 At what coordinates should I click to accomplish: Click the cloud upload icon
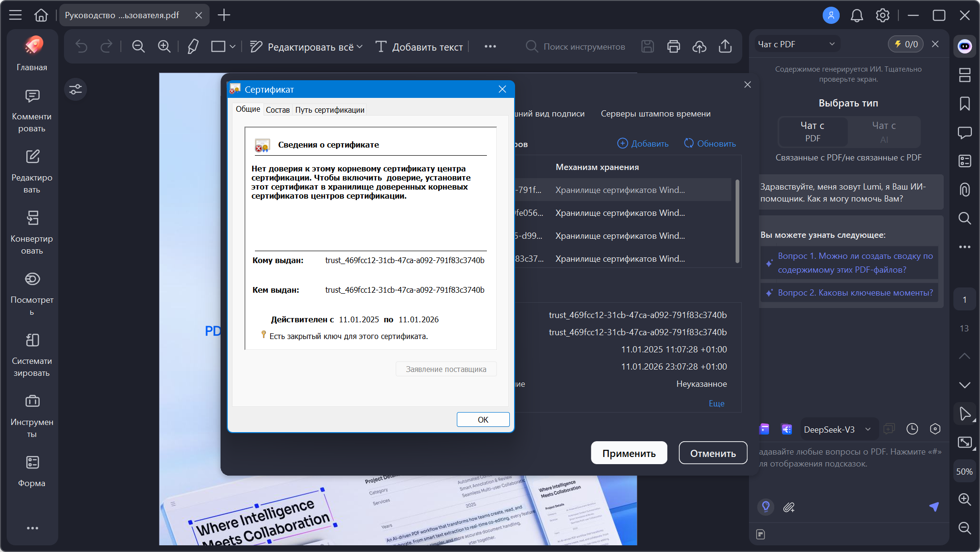point(699,46)
